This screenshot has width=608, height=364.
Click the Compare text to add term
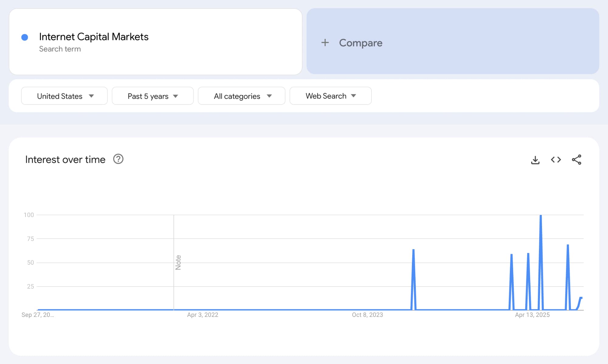(x=361, y=43)
